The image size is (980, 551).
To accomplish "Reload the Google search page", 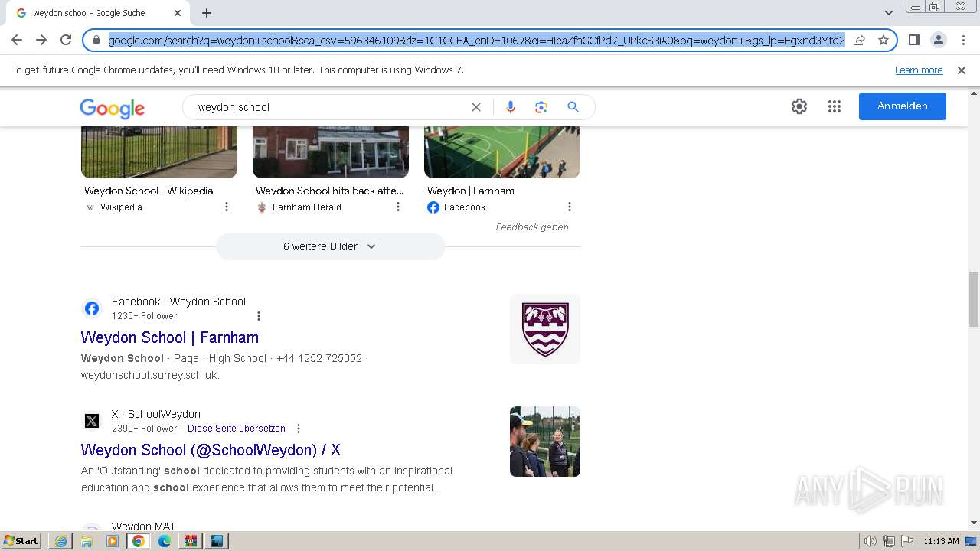I will [x=66, y=40].
